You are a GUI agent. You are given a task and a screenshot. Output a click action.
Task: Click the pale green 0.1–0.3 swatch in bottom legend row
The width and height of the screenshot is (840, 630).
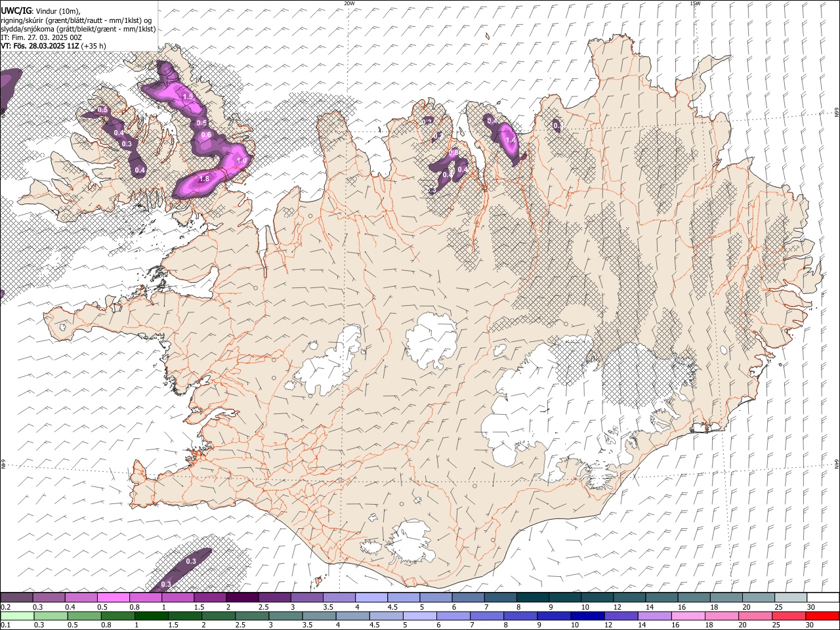pos(17,616)
